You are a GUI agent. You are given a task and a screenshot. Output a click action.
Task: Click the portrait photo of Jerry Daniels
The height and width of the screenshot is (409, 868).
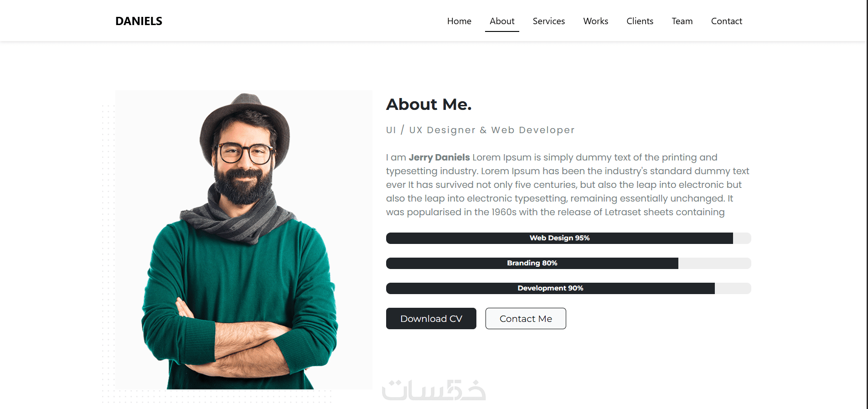coord(244,240)
